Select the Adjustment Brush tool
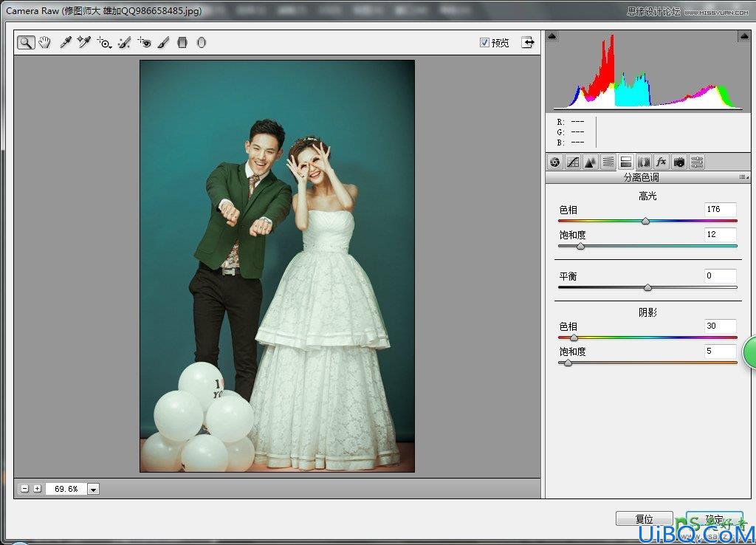This screenshot has height=545, width=756. (163, 42)
